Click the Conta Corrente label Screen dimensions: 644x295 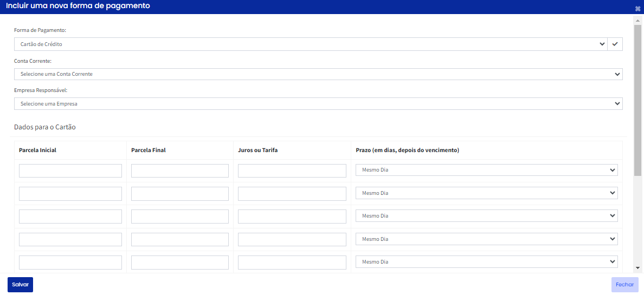coord(33,61)
